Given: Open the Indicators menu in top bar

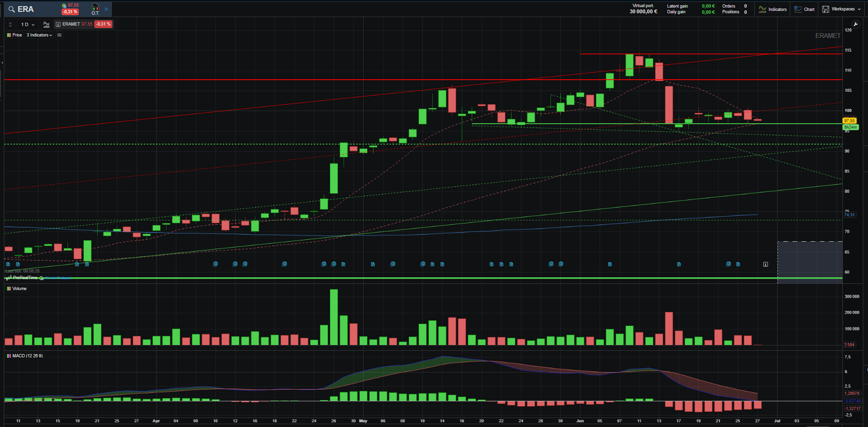Looking at the screenshot, I should (773, 9).
